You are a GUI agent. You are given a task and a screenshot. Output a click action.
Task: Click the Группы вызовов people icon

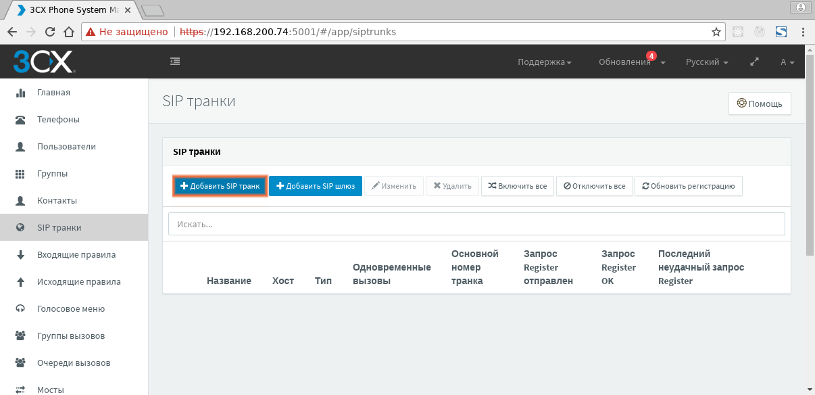tap(20, 336)
